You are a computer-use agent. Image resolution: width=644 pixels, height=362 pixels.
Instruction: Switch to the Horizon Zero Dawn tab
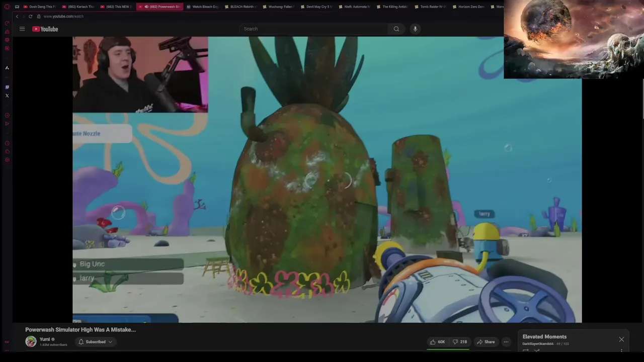tap(468, 7)
